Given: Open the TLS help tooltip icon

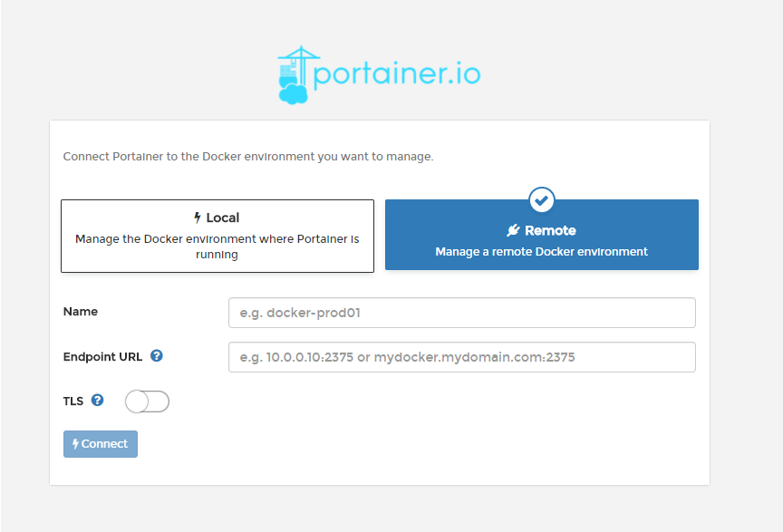Looking at the screenshot, I should (x=97, y=401).
